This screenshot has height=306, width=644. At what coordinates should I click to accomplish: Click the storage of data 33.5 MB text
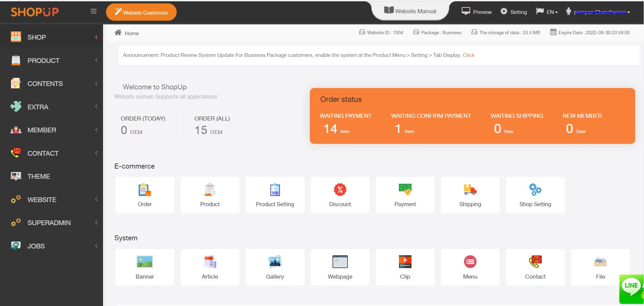(509, 32)
